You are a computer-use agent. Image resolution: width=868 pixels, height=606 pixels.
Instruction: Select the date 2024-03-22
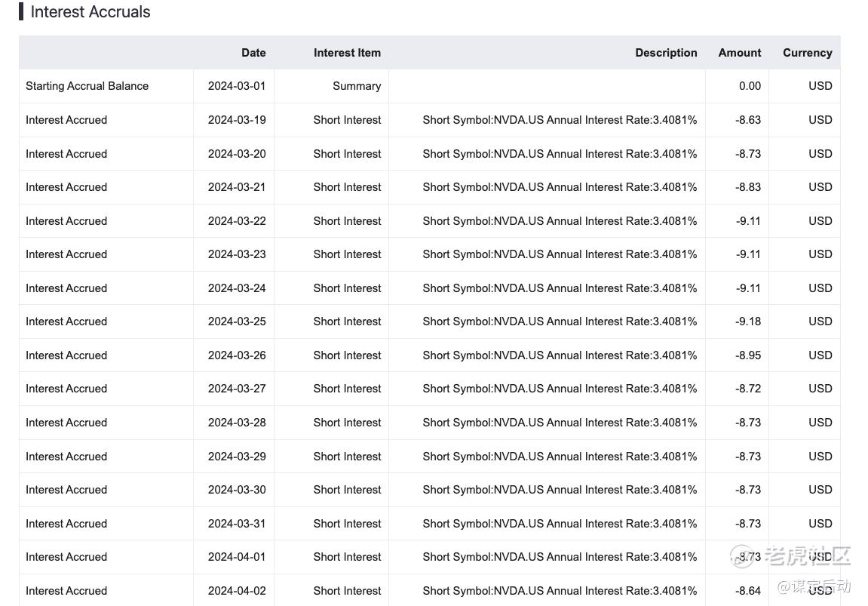click(x=237, y=220)
